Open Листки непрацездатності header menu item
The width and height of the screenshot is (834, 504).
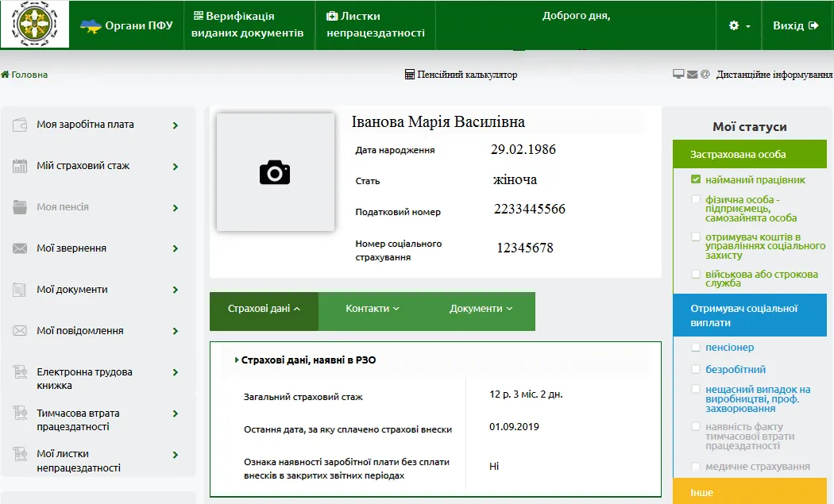(376, 25)
